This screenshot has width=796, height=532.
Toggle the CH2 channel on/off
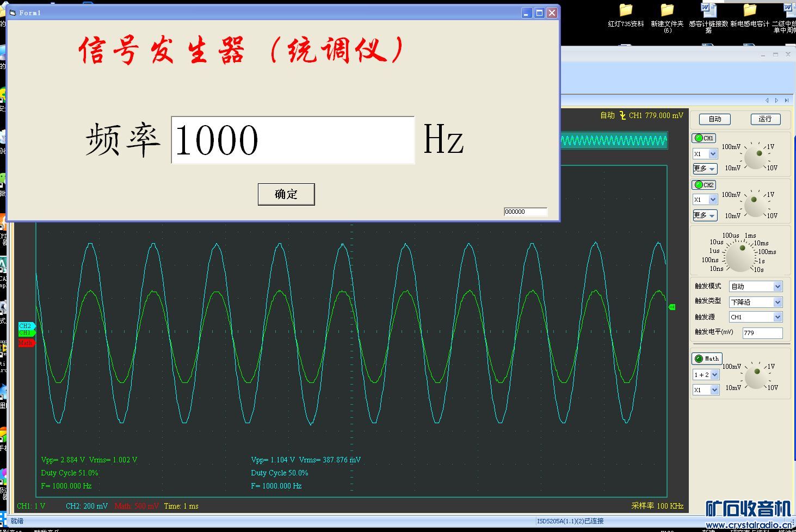tap(704, 185)
